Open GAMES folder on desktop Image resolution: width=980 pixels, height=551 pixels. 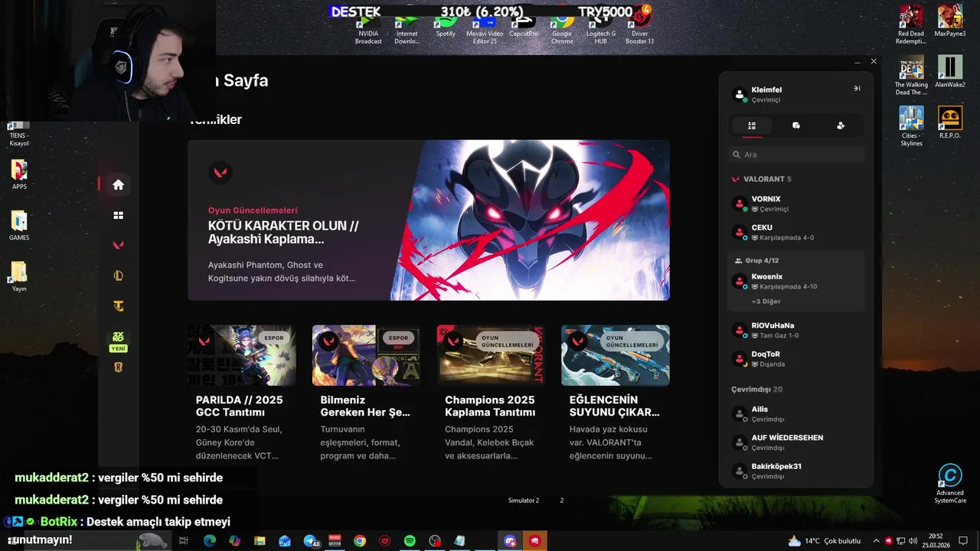pyautogui.click(x=19, y=226)
